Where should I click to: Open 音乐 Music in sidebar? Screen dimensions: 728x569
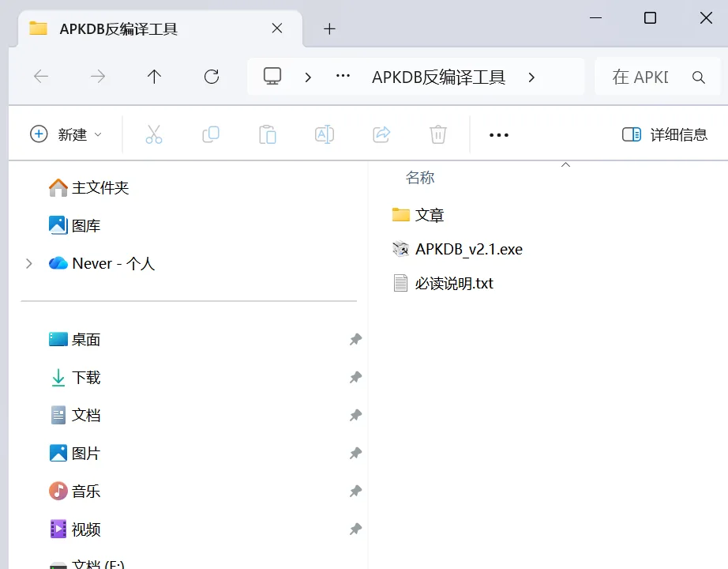pos(75,491)
